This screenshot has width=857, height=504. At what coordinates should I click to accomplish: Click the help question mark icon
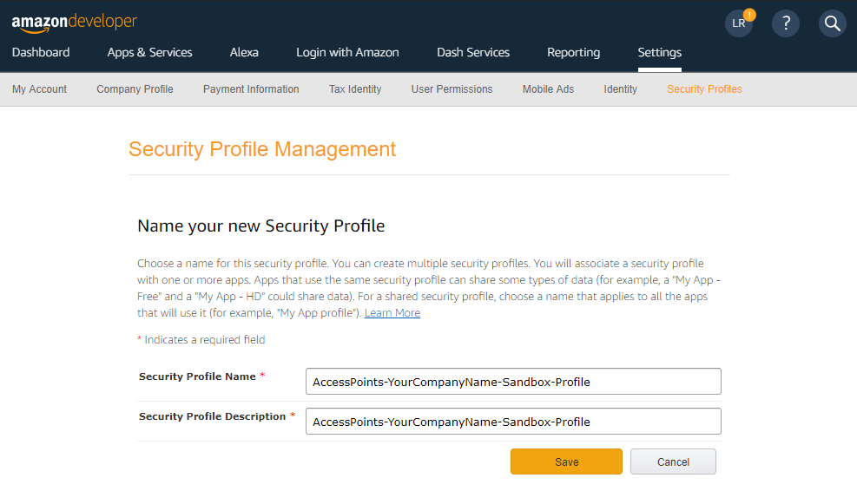point(785,23)
